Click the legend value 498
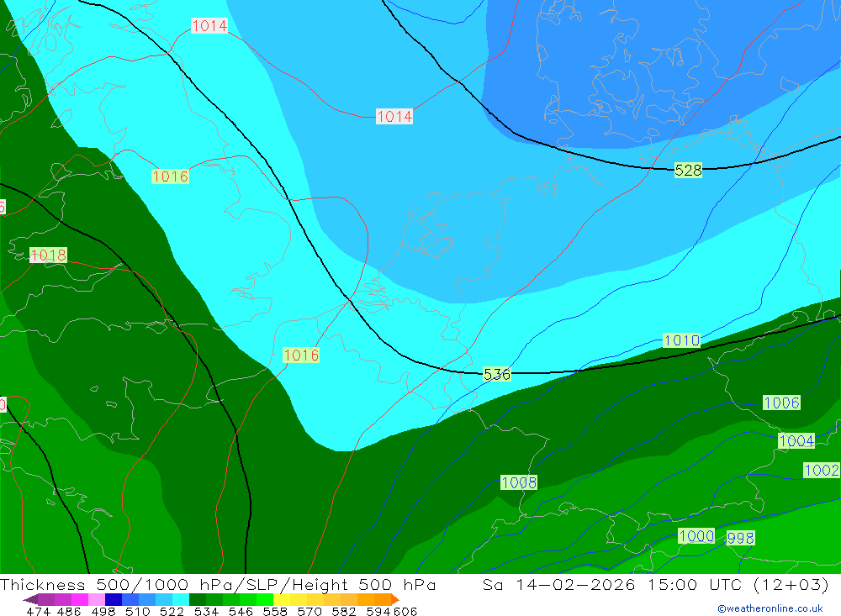The width and height of the screenshot is (841, 616). [x=103, y=611]
